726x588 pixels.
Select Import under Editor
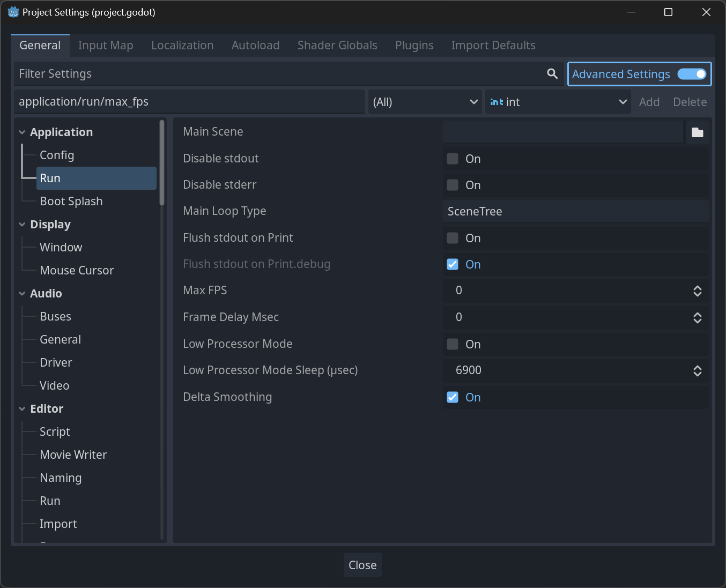pos(58,524)
